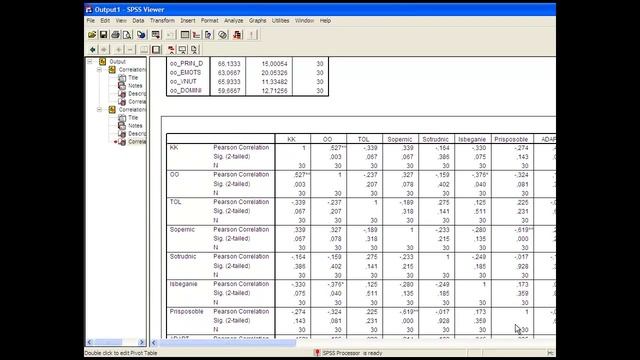Image resolution: width=640 pixels, height=360 pixels.
Task: Click the oo_DOMINI row label
Action: pyautogui.click(x=186, y=91)
